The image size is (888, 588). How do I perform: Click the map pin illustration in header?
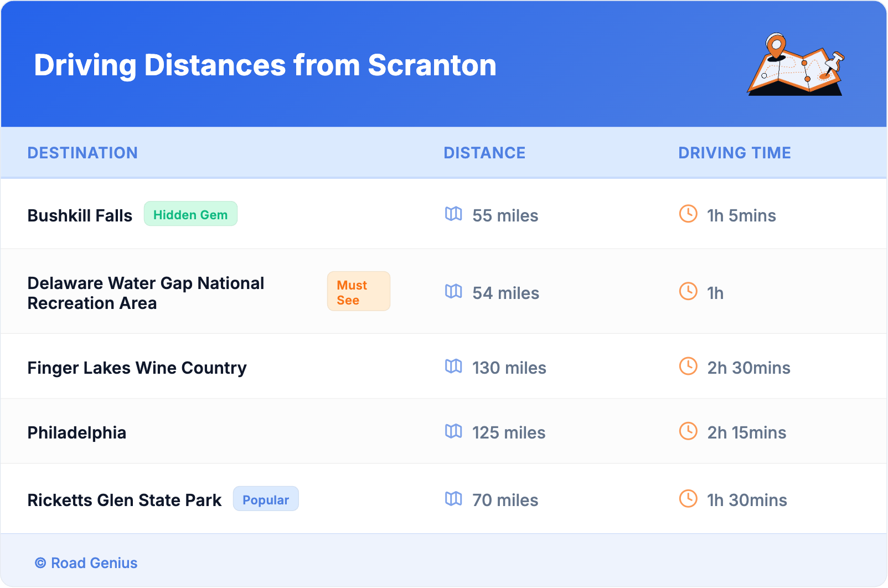(x=795, y=65)
